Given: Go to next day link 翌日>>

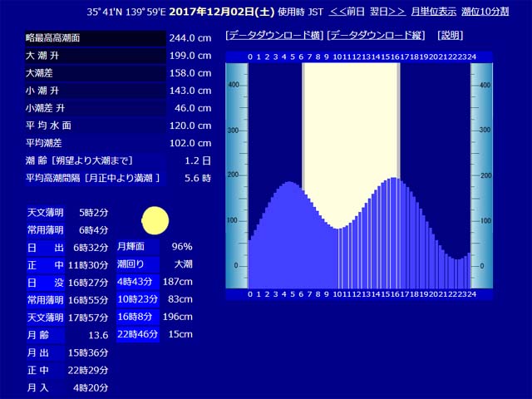Looking at the screenshot, I should point(387,12).
